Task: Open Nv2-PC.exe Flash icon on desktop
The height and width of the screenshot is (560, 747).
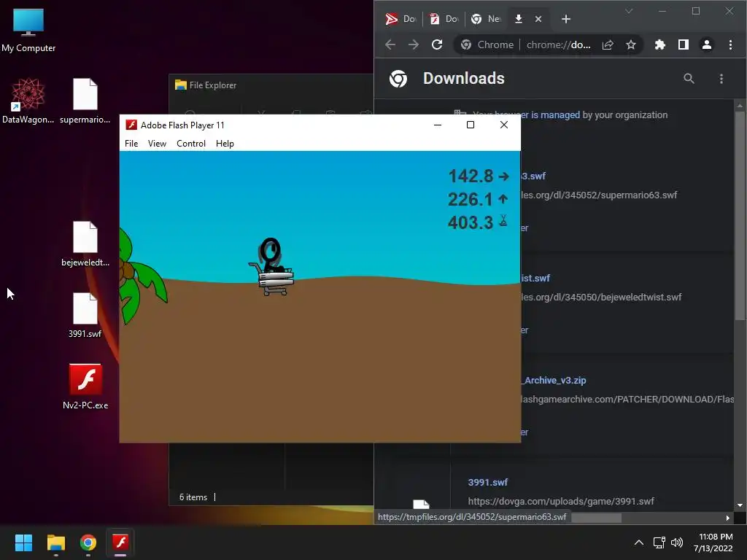Action: point(85,386)
